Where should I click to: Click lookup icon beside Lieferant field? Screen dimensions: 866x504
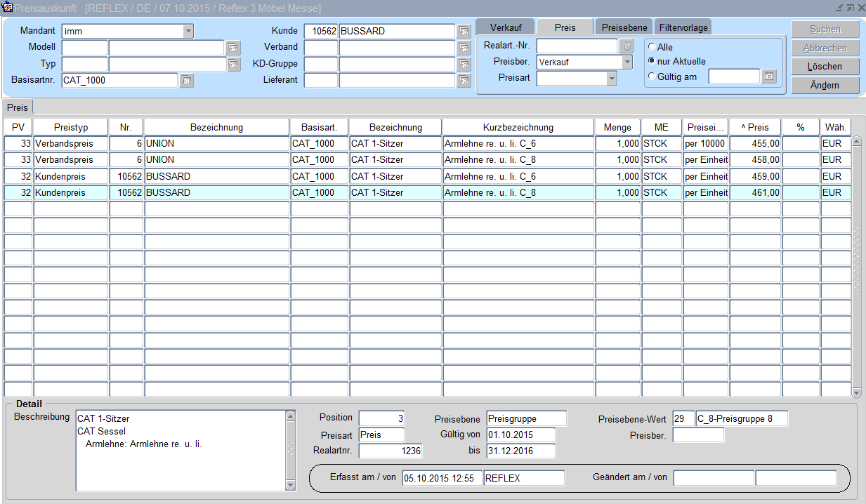[x=464, y=81]
